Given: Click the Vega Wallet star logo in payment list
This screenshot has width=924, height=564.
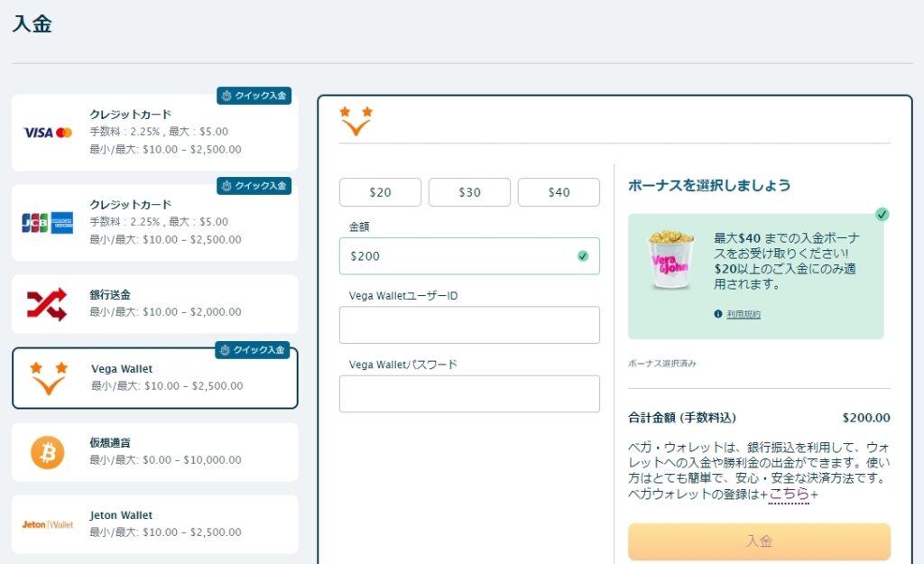Looking at the screenshot, I should click(x=49, y=378).
